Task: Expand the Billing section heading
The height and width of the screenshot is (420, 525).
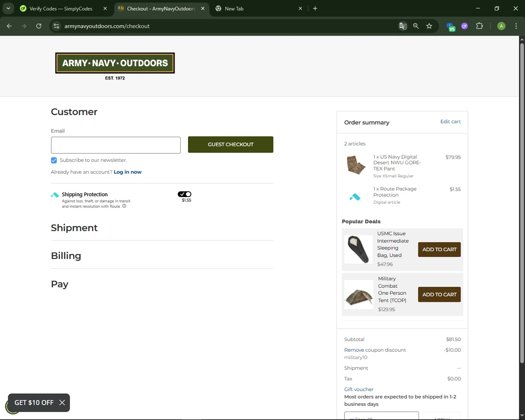Action: coord(66,256)
